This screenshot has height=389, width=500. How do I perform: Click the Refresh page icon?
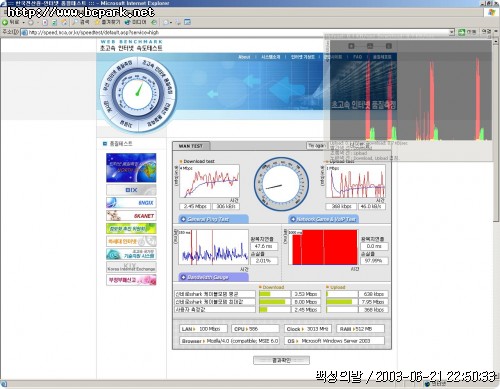(x=54, y=22)
